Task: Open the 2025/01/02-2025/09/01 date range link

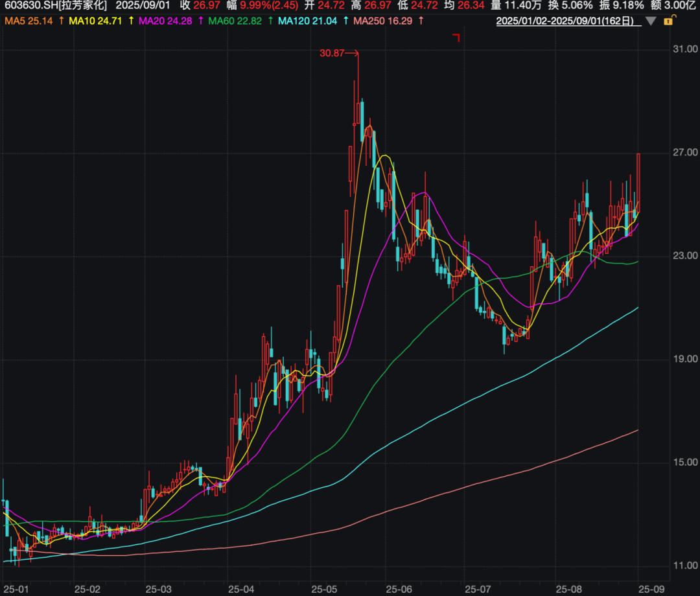Action: click(565, 21)
